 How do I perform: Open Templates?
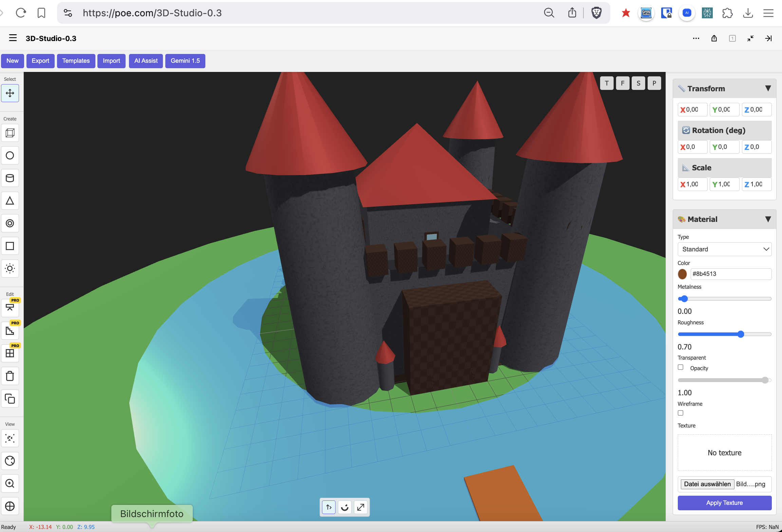click(x=76, y=61)
